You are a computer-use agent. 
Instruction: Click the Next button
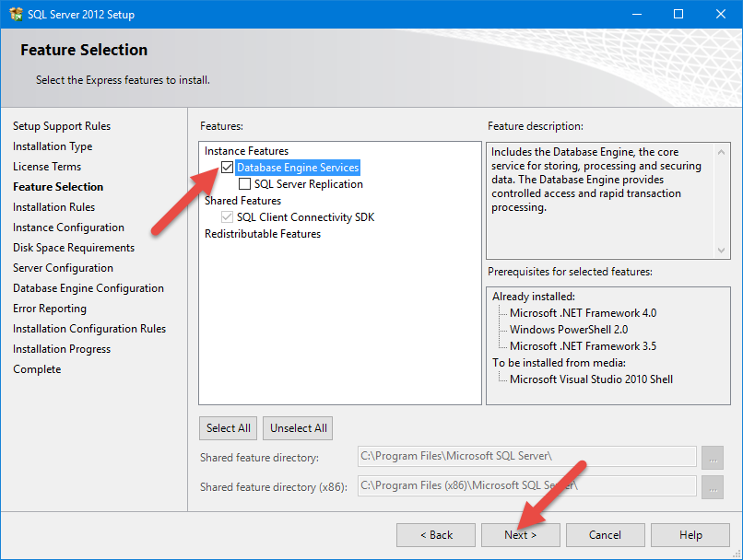pos(520,535)
